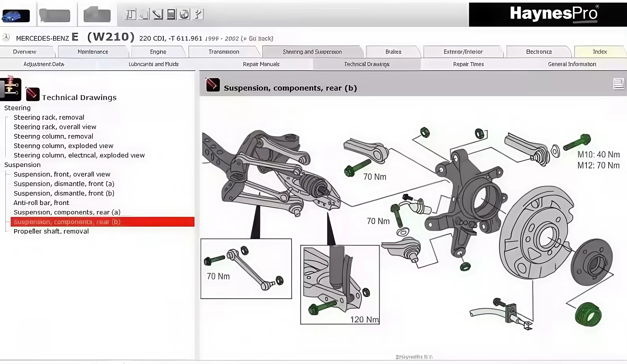The height and width of the screenshot is (364, 627).
Task: Open Suspension, front, overall view
Action: click(62, 174)
